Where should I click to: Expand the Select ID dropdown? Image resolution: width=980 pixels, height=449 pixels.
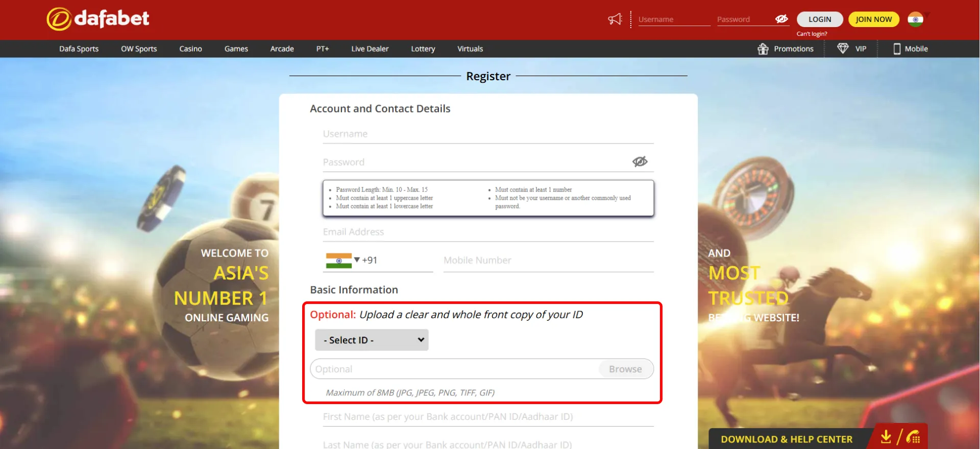click(x=372, y=340)
